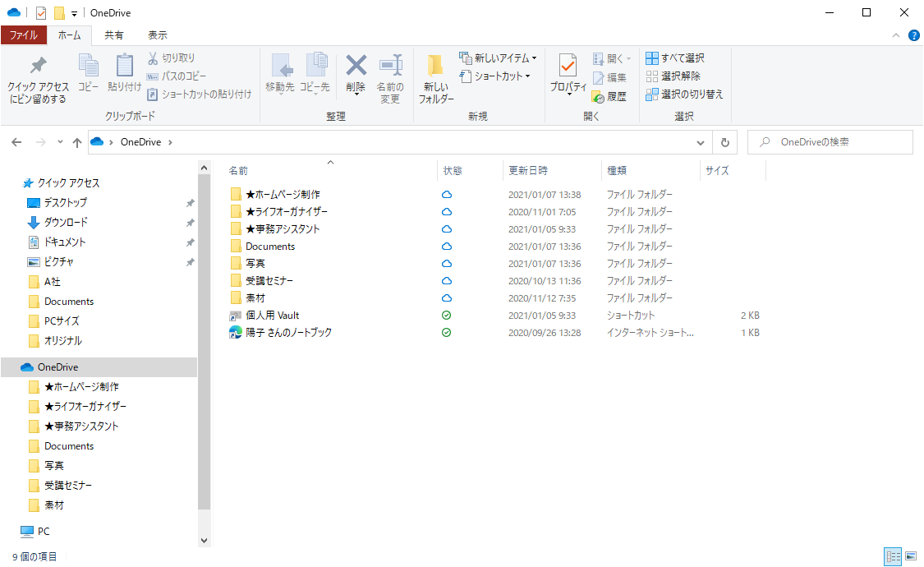Select the A社 folder in the sidebar

pos(53,282)
